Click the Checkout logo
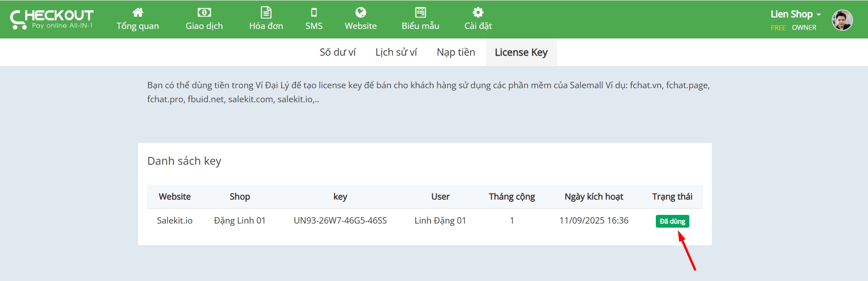The height and width of the screenshot is (281, 868). (52, 19)
